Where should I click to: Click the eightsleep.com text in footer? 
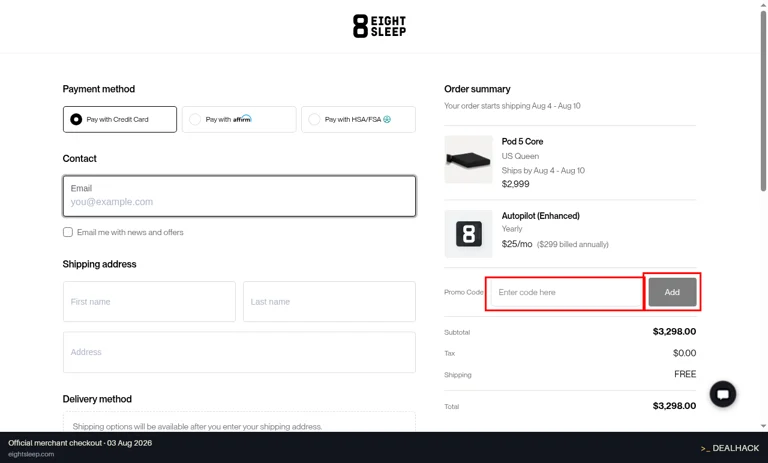(31, 454)
